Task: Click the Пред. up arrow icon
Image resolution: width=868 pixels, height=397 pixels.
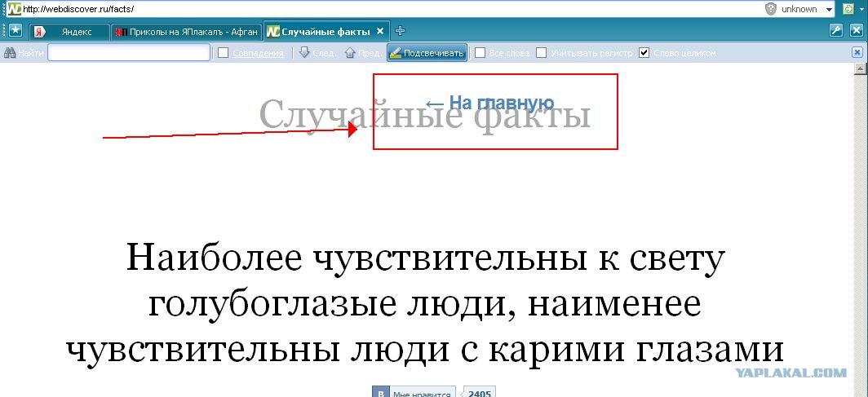Action: [x=349, y=52]
